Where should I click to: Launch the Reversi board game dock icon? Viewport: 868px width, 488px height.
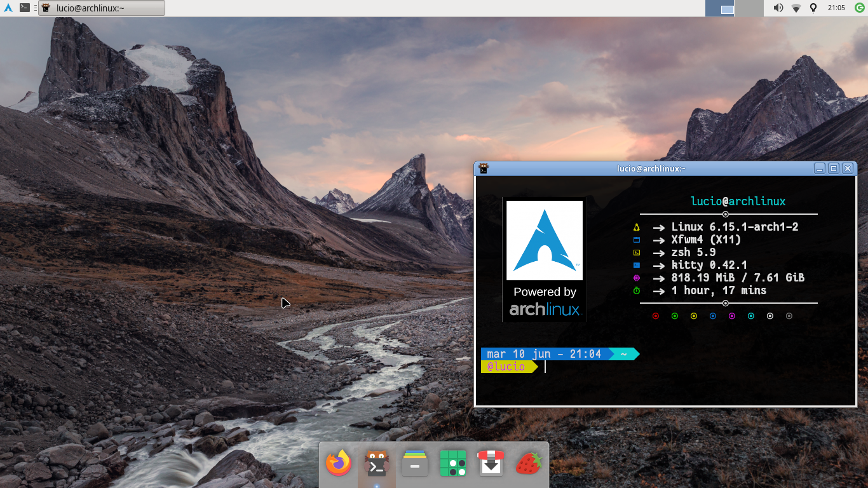pos(453,464)
